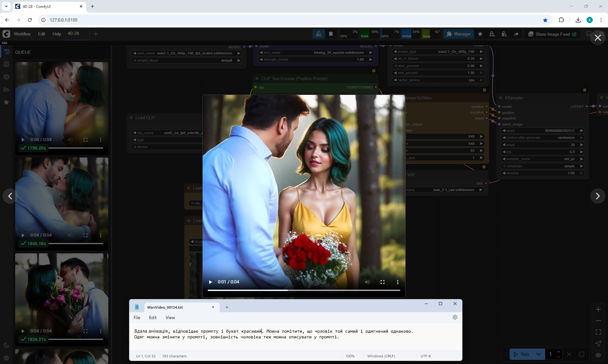The image size is (608, 364).
Task: Mute the preview video sound
Action: pos(367,282)
